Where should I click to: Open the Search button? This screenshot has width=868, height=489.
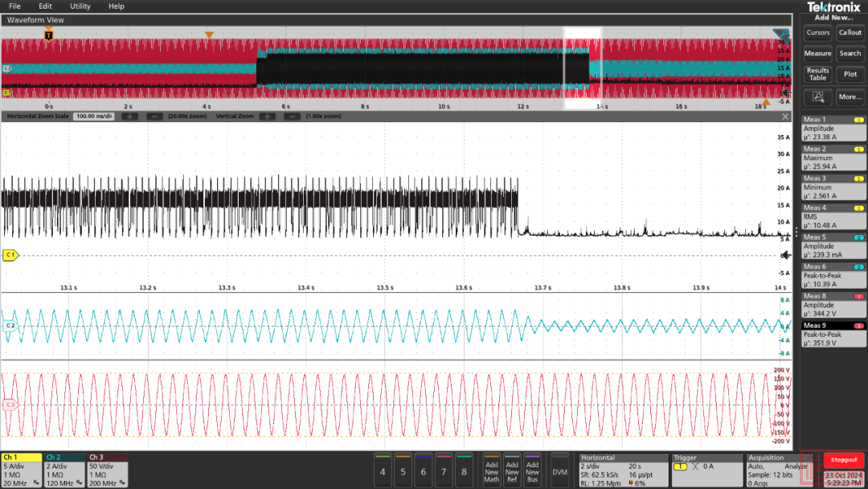click(x=850, y=53)
